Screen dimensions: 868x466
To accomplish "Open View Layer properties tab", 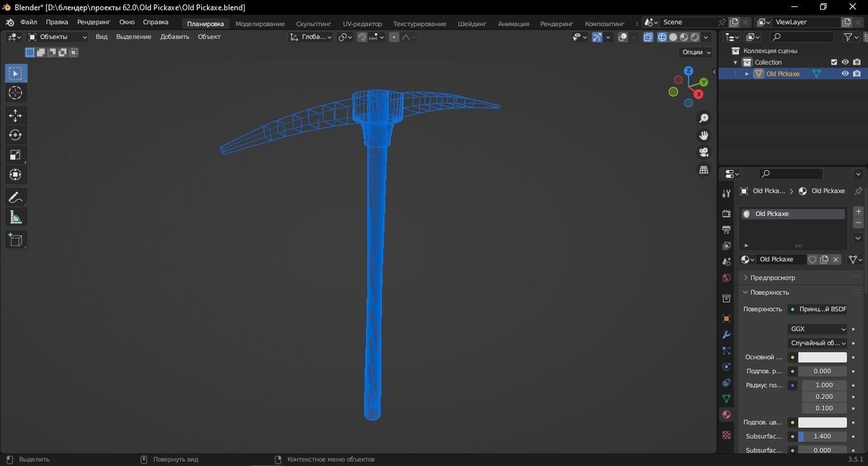I will tap(726, 245).
